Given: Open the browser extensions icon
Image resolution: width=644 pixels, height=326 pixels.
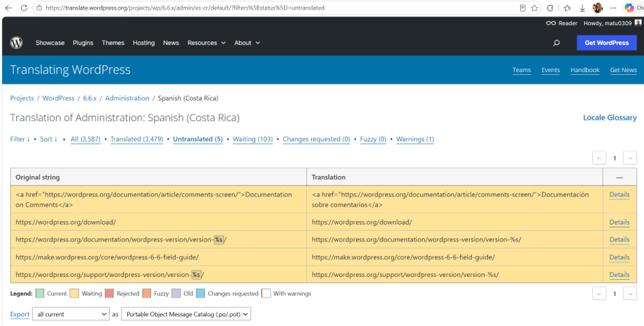Looking at the screenshot, I should point(550,8).
